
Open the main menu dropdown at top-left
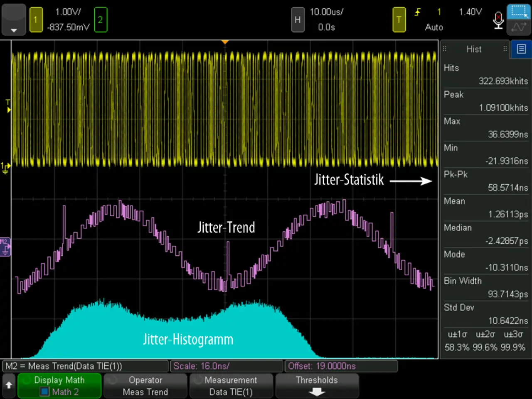(x=14, y=20)
